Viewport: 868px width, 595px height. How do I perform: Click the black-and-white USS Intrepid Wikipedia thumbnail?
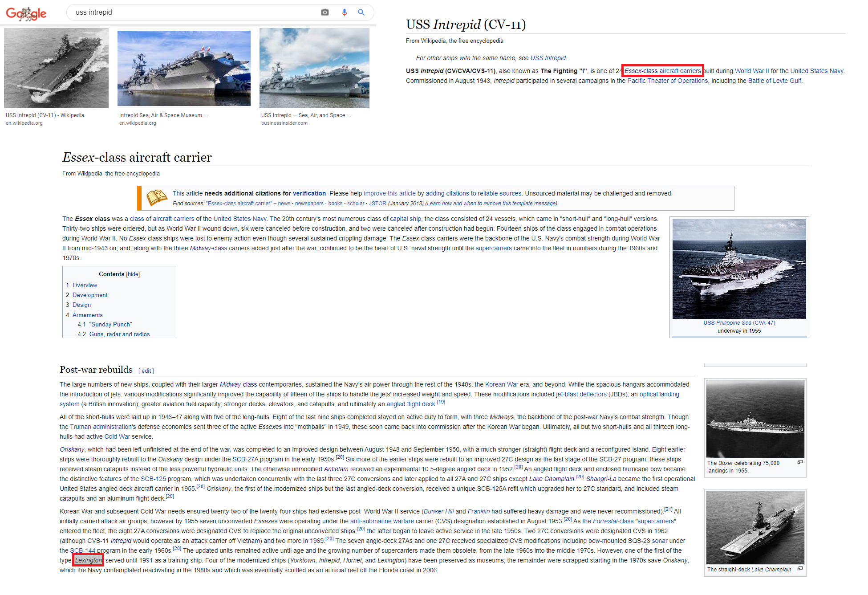coord(56,68)
